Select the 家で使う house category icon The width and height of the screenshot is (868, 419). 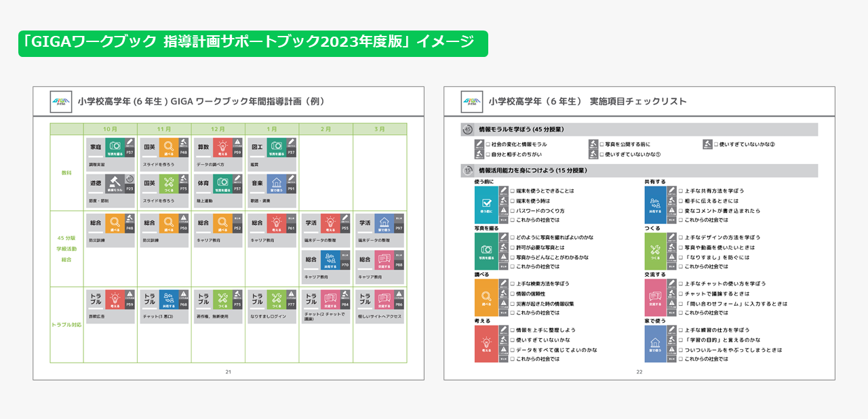tap(656, 344)
